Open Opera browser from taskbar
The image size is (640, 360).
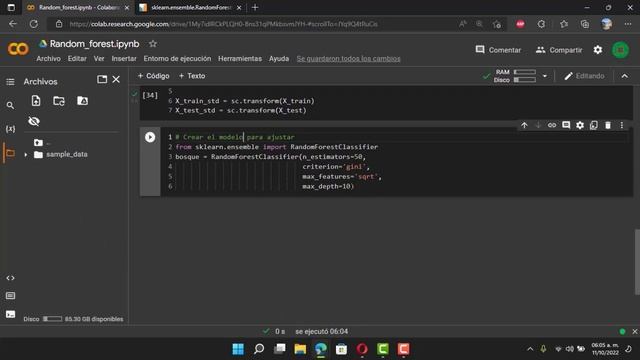pyautogui.click(x=362, y=349)
